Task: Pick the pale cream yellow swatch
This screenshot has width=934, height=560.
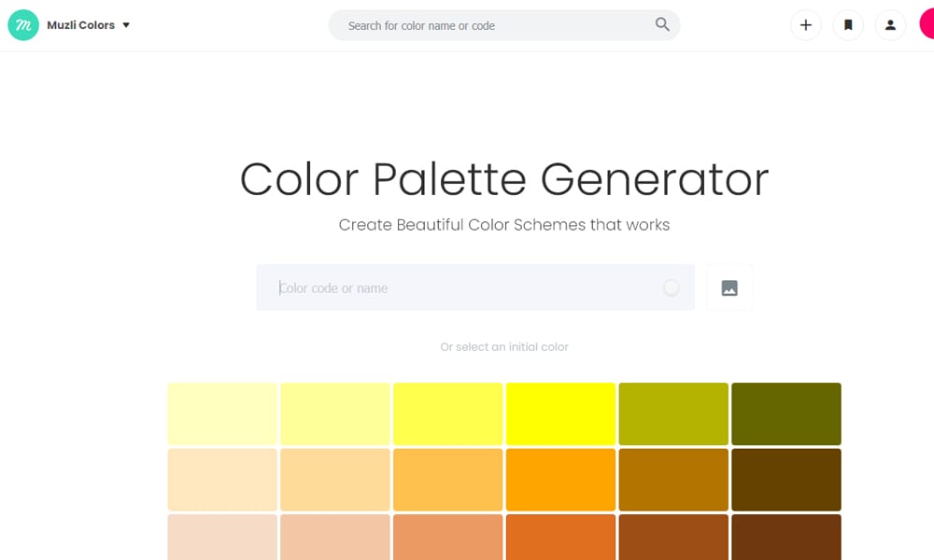Action: [222, 413]
